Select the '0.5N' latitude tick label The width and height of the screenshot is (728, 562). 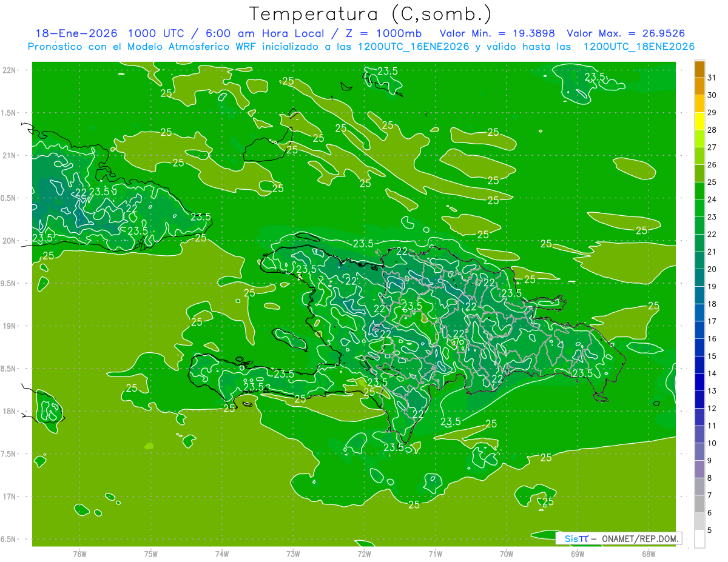10,198
